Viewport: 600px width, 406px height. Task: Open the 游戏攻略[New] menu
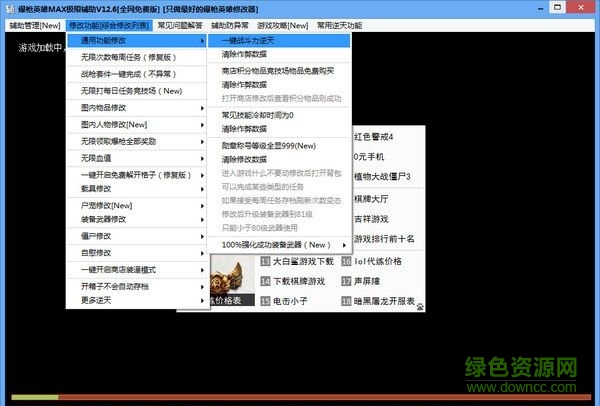[282, 26]
